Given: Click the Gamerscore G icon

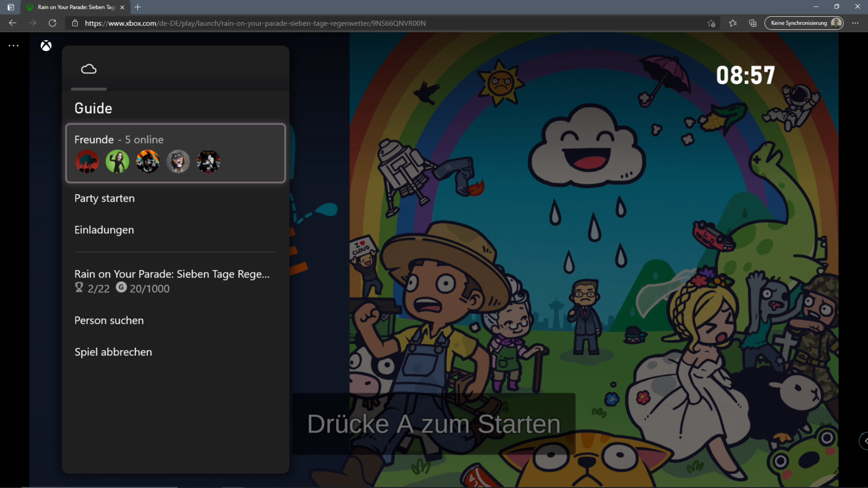Looking at the screenshot, I should [122, 287].
